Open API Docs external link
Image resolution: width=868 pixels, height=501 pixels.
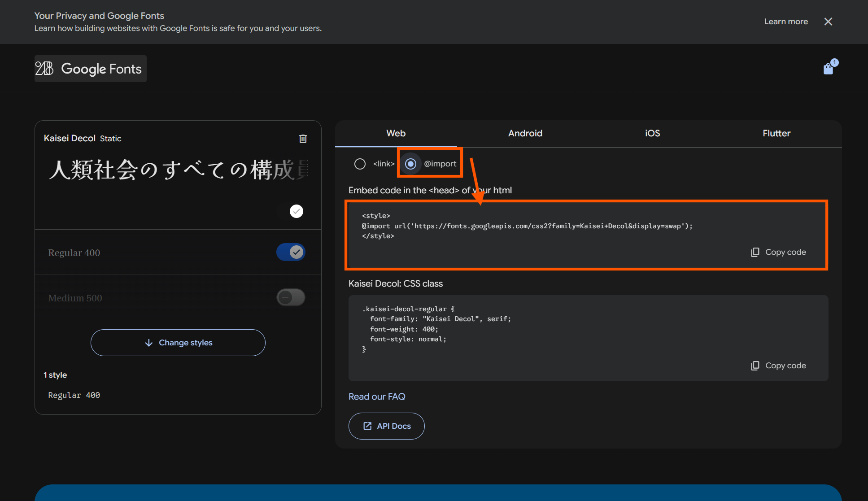386,426
